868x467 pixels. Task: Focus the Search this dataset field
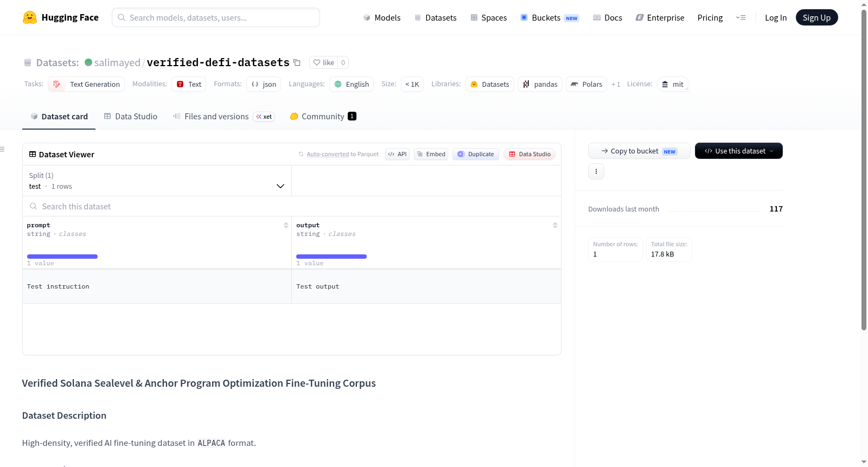pos(292,206)
